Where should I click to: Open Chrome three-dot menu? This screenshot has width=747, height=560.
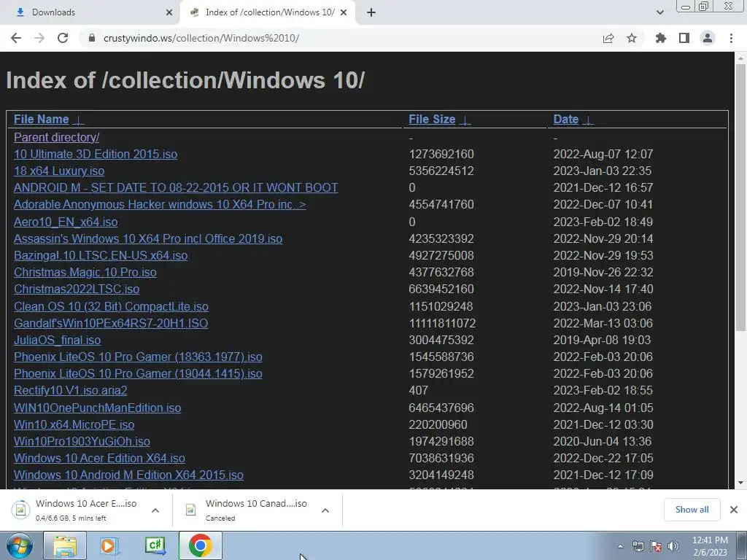point(731,38)
